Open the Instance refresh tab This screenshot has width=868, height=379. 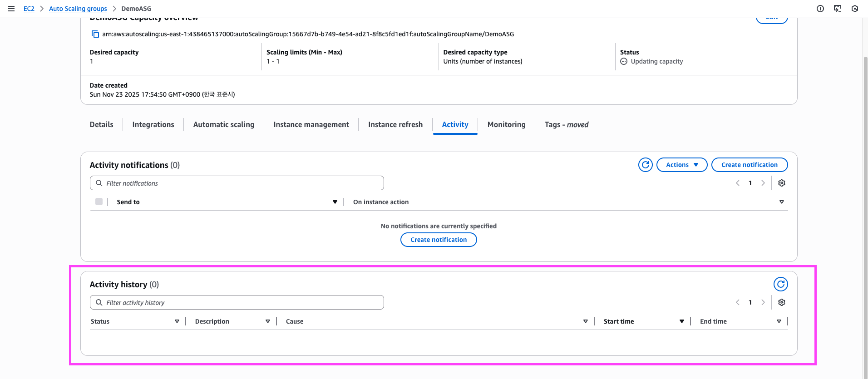[x=395, y=124]
